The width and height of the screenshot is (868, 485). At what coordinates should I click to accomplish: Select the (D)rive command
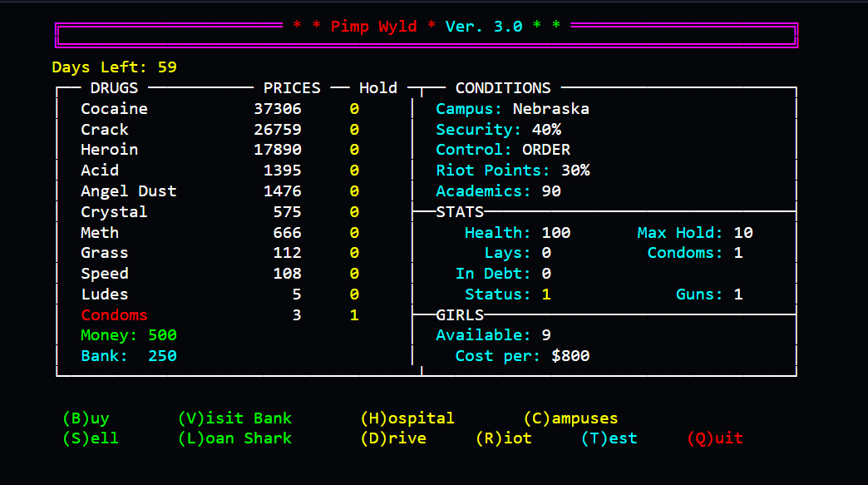pos(393,438)
